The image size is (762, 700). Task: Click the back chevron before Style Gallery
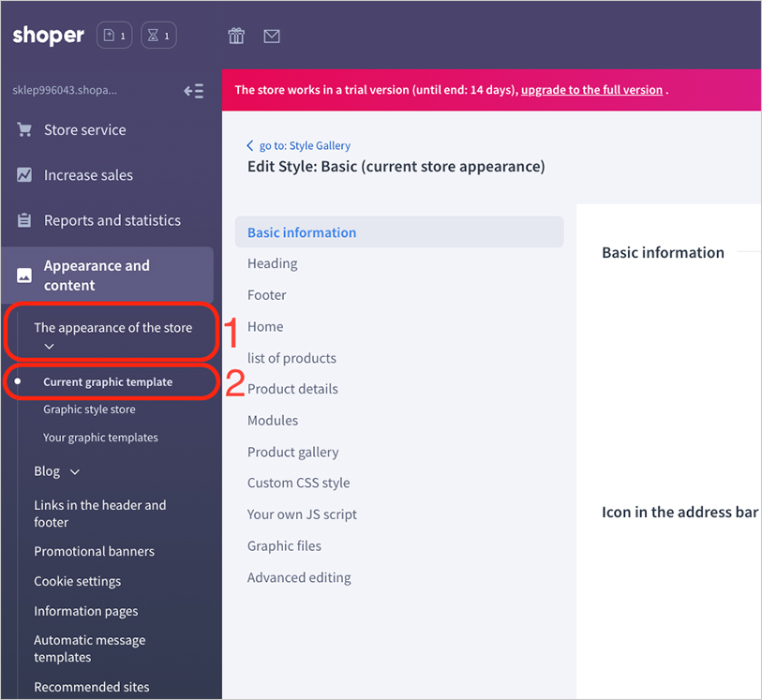tap(250, 145)
